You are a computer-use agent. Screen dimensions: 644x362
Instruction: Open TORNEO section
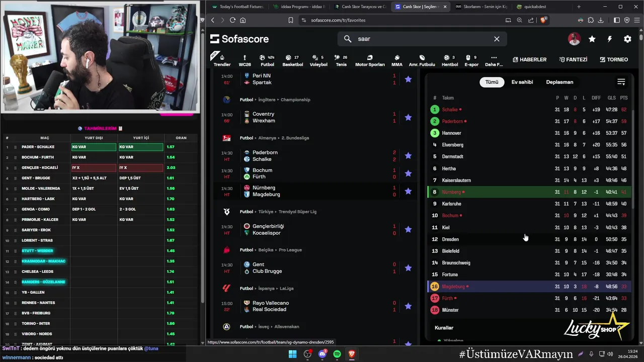(x=614, y=59)
